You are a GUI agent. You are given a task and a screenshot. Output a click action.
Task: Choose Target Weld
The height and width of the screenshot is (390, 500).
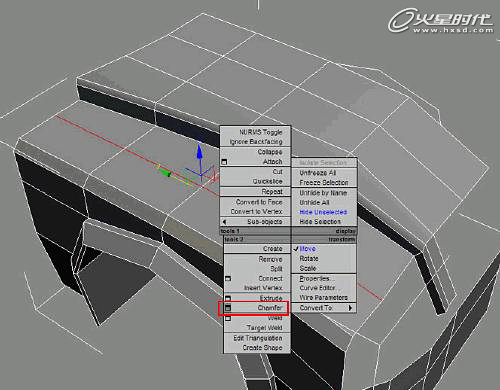click(x=265, y=328)
